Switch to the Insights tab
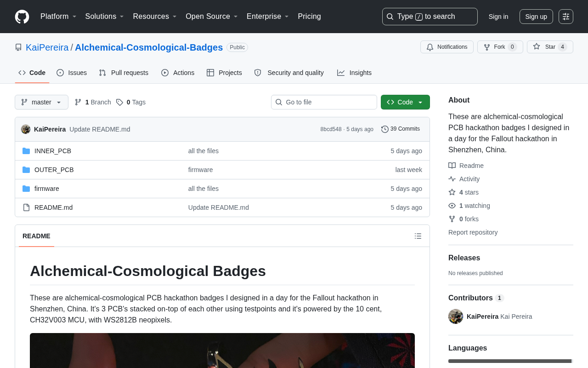 click(x=354, y=73)
